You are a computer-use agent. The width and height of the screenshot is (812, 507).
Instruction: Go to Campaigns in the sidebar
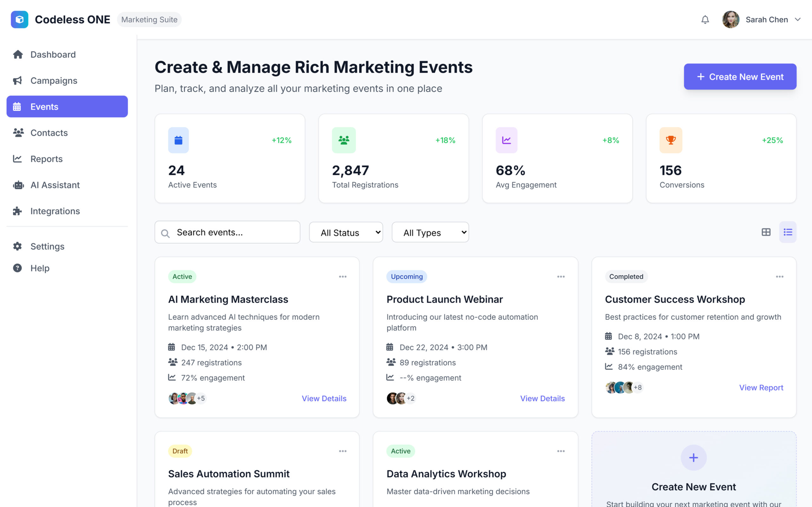click(54, 80)
